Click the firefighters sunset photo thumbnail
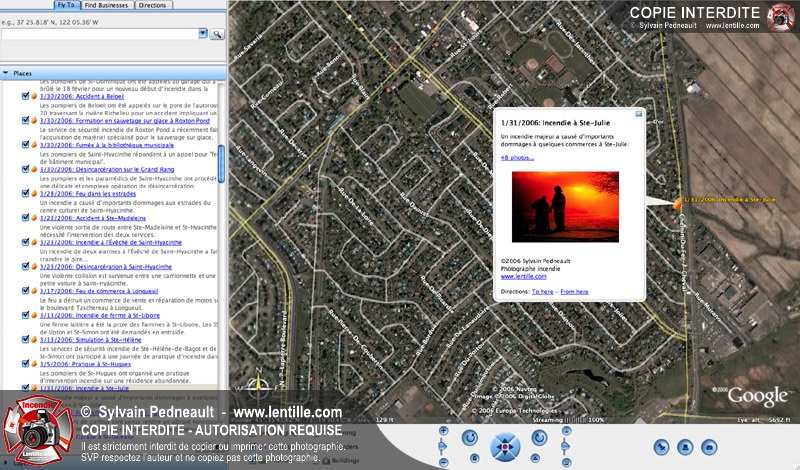Screen dimensions: 800x470 565,207
